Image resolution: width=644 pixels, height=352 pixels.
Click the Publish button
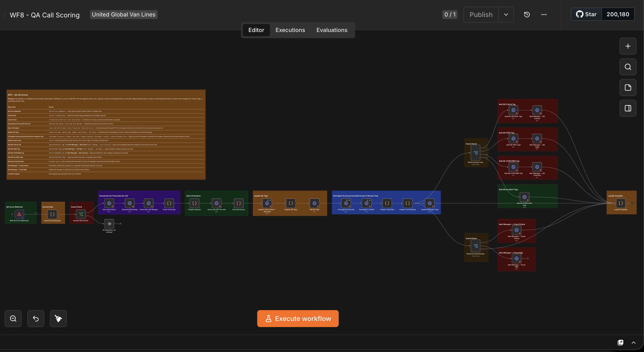coord(481,15)
